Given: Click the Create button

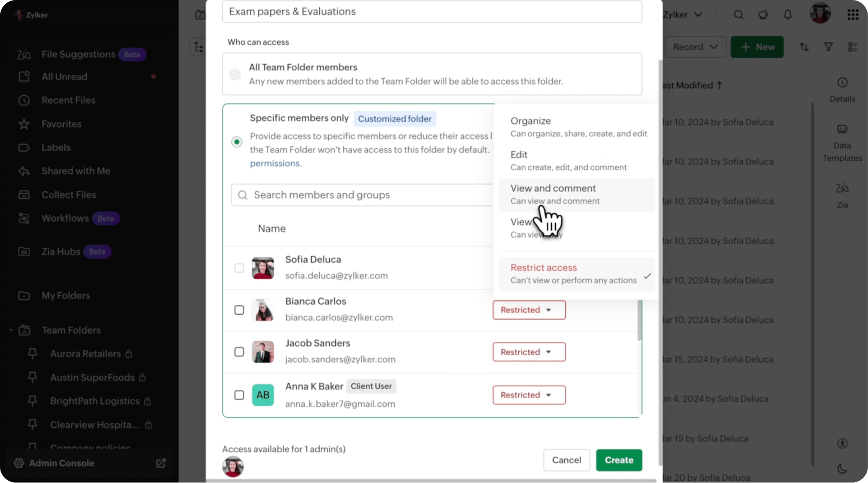Looking at the screenshot, I should [619, 460].
